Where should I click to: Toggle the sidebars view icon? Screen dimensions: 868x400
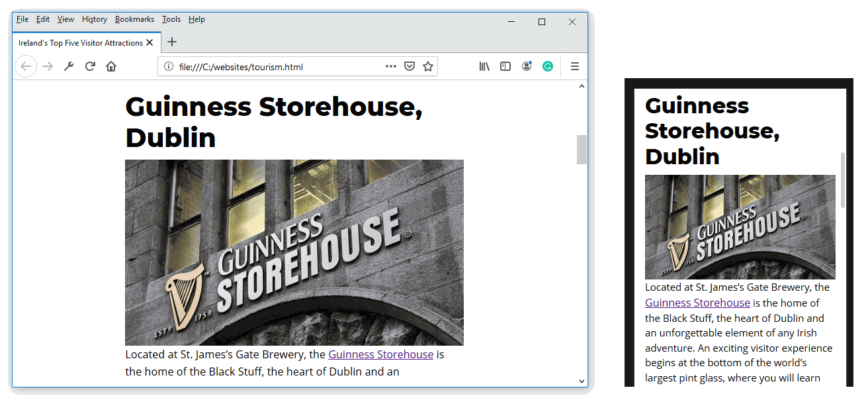click(505, 66)
